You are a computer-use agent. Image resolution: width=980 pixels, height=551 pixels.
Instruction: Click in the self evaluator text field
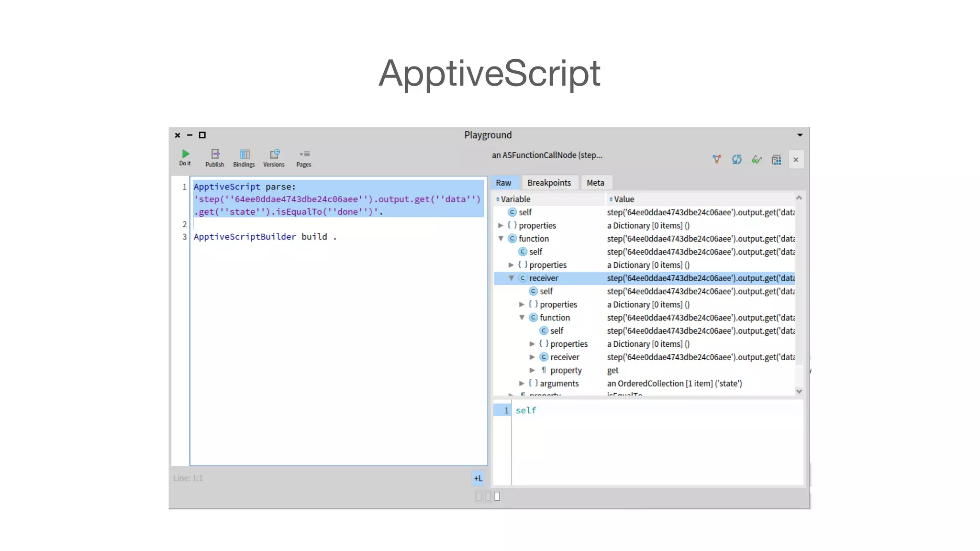(656, 440)
